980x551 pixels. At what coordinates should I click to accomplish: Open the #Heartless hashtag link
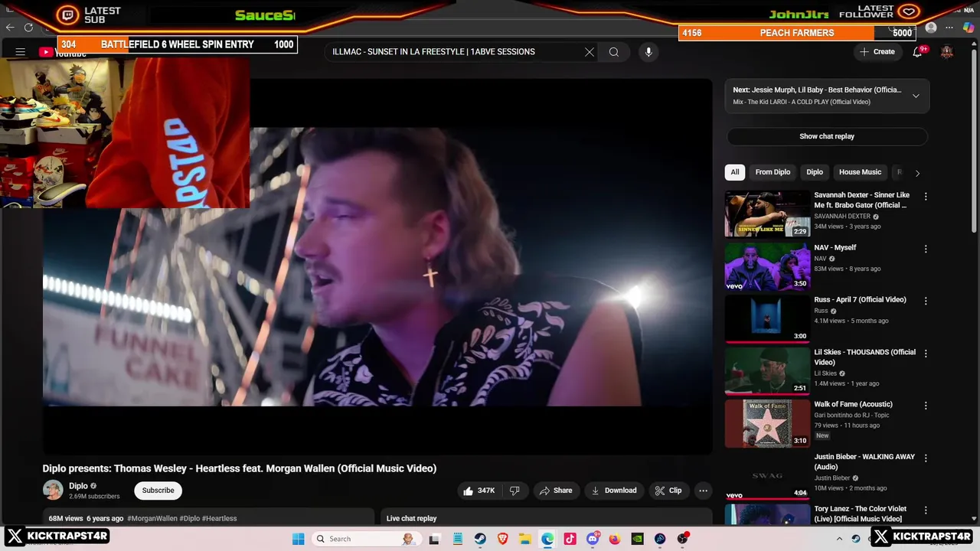coord(220,519)
